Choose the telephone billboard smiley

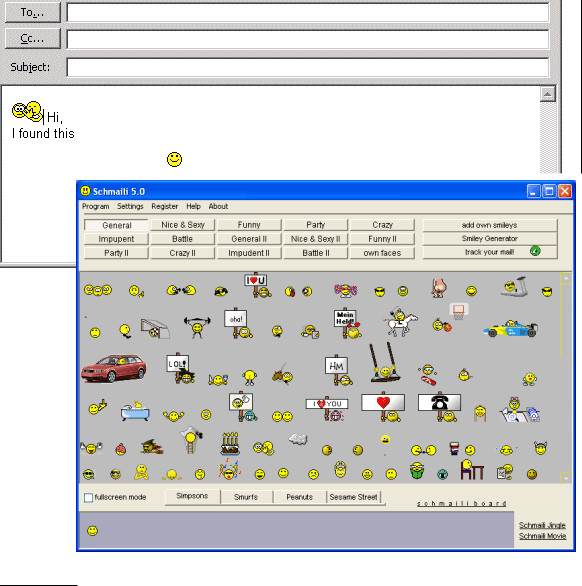440,407
